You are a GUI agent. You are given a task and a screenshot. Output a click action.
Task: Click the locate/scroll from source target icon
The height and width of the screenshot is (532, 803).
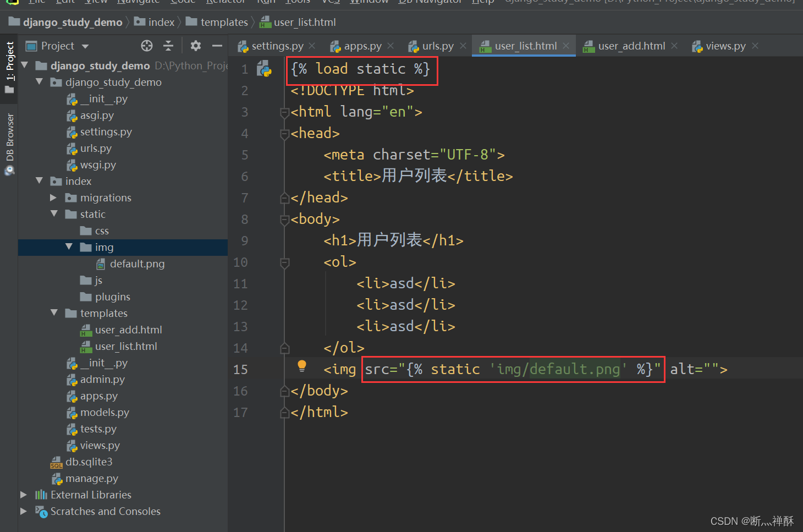[147, 46]
